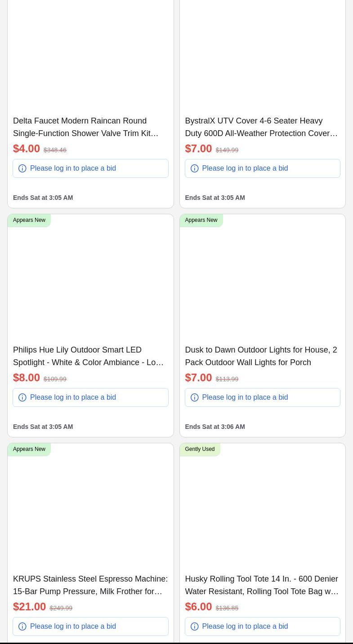Click info icon on Philips Hue Lily listing
This screenshot has height=644, width=353.
(x=22, y=397)
